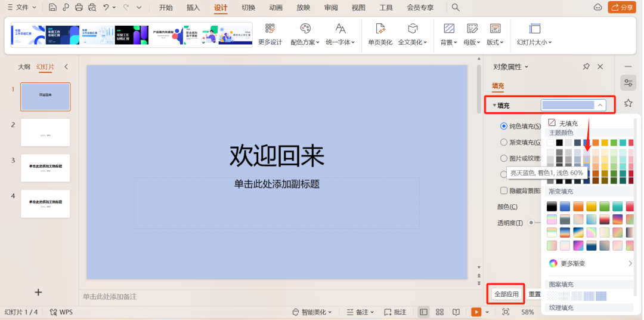Pick the orange theme color swatch in the top row
The height and width of the screenshot is (320, 644).
coord(596,143)
